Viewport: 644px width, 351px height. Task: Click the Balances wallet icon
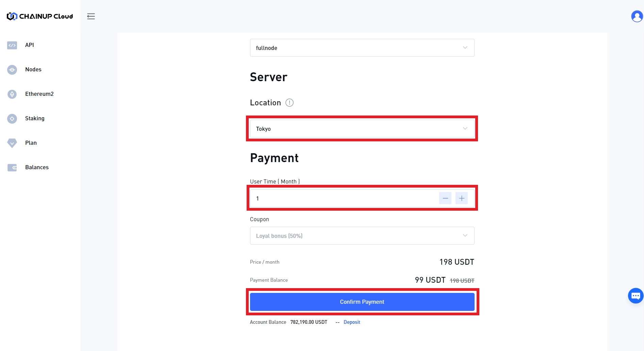coord(12,168)
